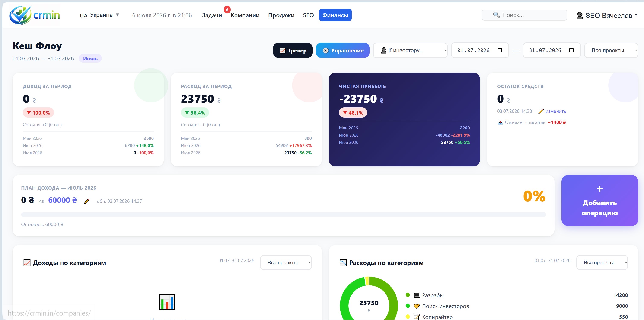Click pencil icon next to изменить
The height and width of the screenshot is (320, 644).
(x=541, y=111)
